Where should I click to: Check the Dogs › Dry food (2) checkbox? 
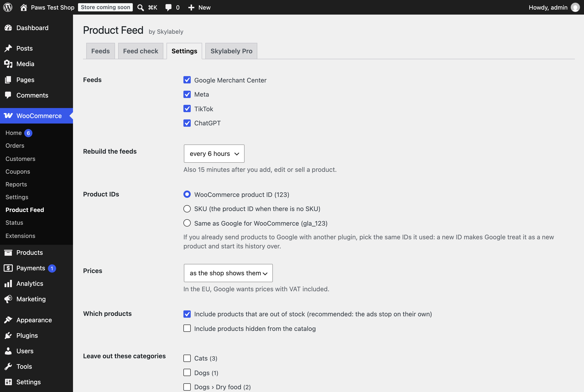coord(187,387)
